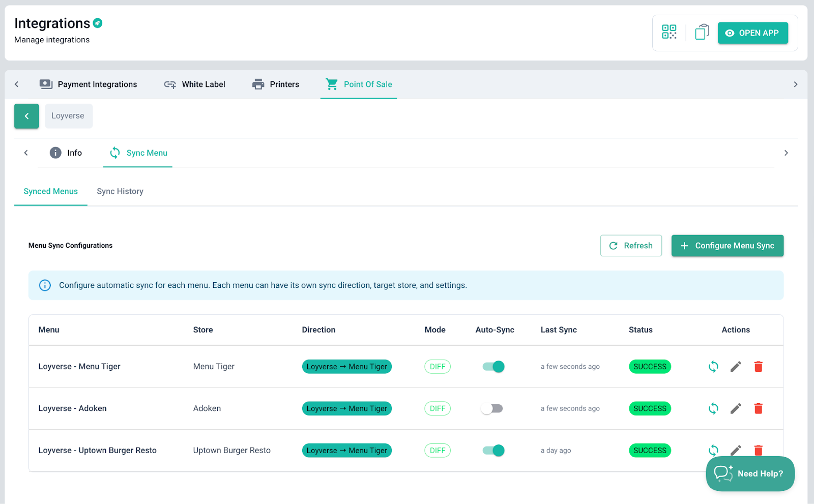The width and height of the screenshot is (814, 504).
Task: Click the Menu column header
Action: point(49,330)
